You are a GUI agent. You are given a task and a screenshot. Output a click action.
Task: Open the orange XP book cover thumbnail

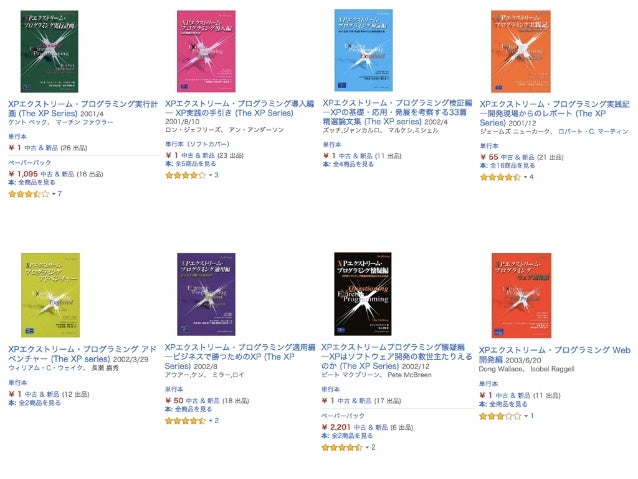[x=521, y=51]
